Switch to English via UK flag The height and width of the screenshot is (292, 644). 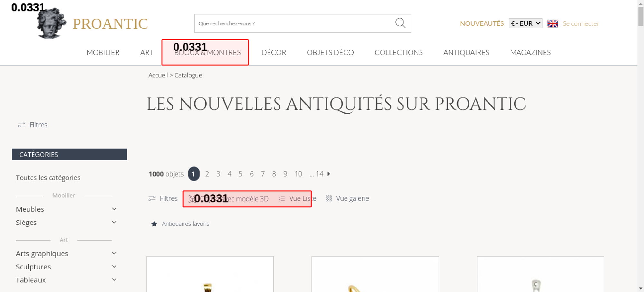pyautogui.click(x=553, y=23)
